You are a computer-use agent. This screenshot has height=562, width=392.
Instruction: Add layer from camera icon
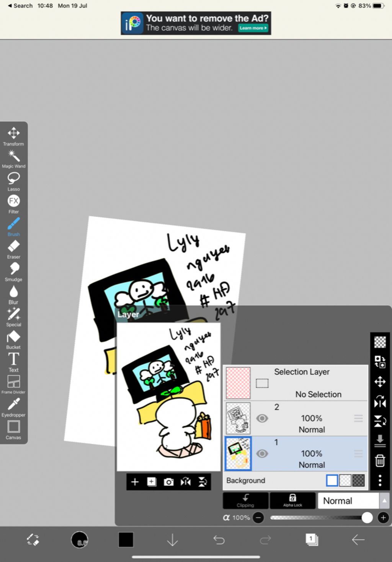[x=168, y=482]
